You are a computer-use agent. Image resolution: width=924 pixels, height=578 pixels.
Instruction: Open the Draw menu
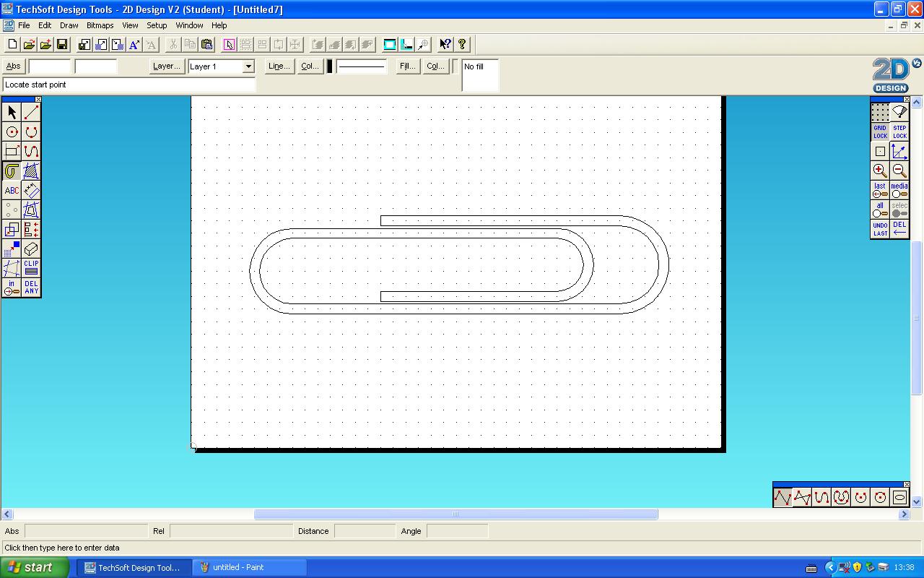69,25
